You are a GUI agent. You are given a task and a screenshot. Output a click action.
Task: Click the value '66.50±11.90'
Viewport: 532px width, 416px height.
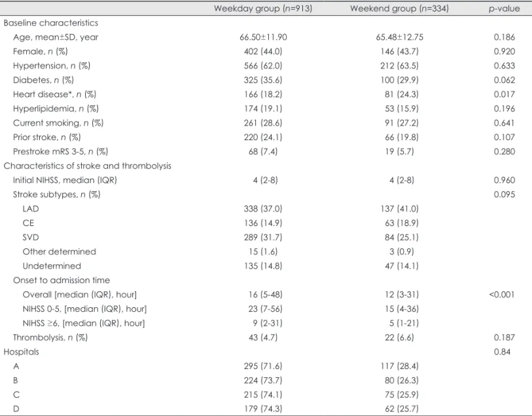click(x=263, y=37)
